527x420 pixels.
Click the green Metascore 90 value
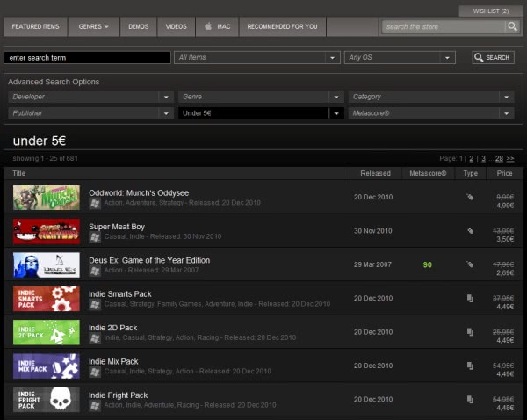pyautogui.click(x=428, y=264)
